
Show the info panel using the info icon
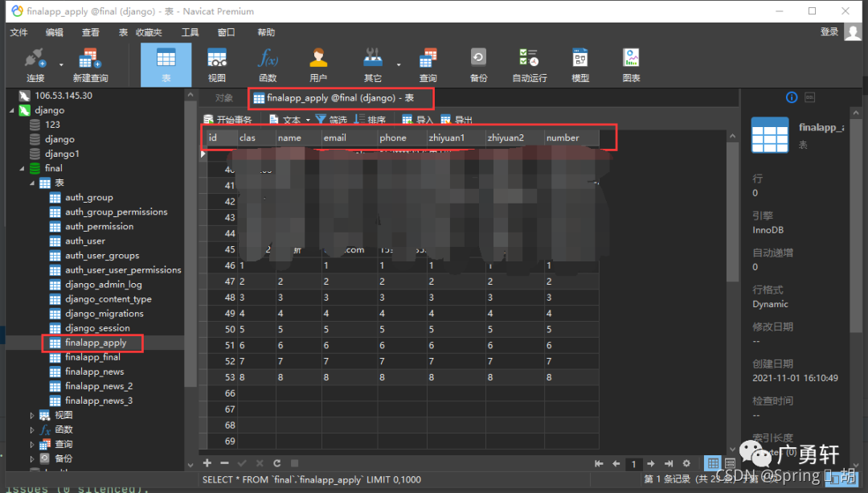pos(792,97)
